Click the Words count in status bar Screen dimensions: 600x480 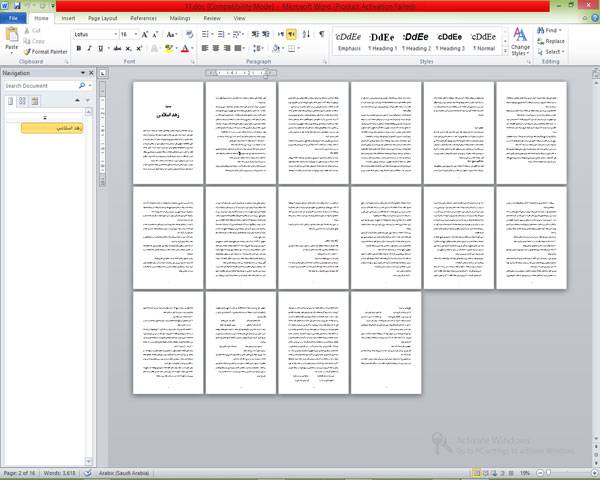[x=59, y=473]
